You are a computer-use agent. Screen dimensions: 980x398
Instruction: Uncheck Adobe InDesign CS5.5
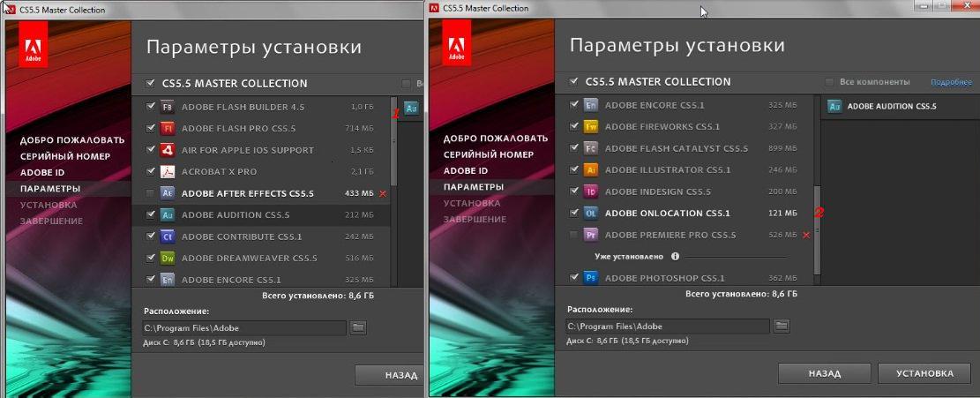(573, 191)
